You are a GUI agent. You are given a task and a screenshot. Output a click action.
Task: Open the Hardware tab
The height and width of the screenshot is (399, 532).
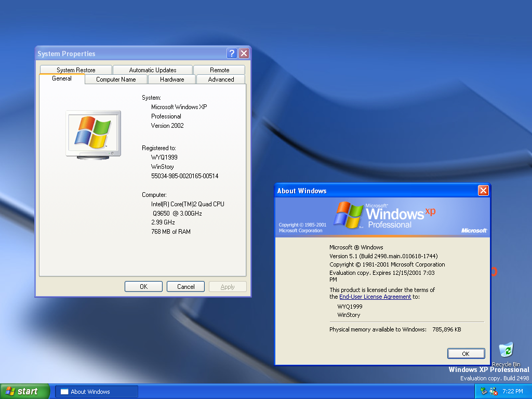(x=172, y=79)
